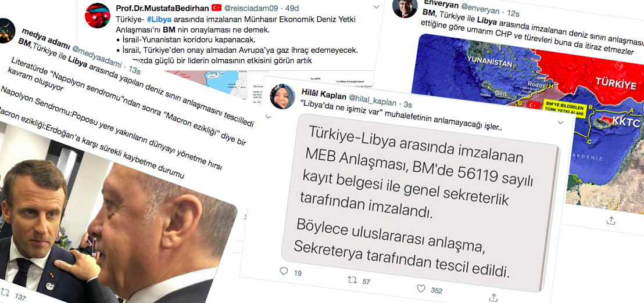Image resolution: width=644 pixels, height=303 pixels.
Task: Click the share icon under Enveryan's map tweet
Action: [611, 220]
